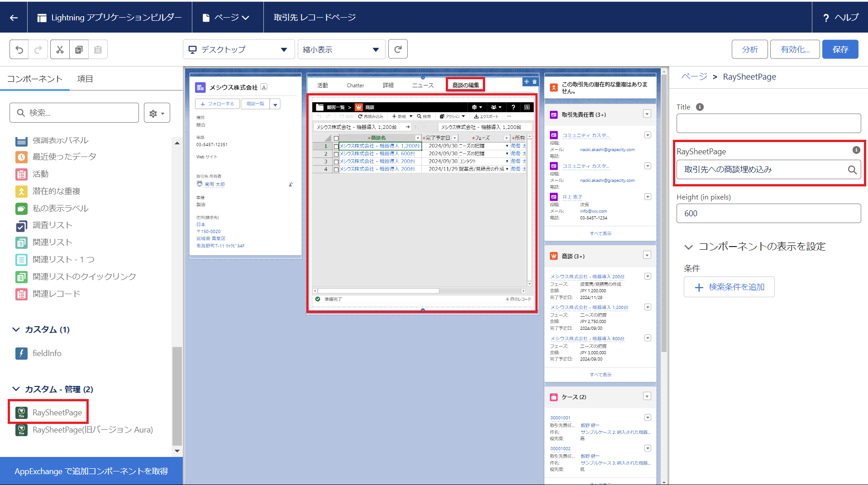Click the RaySheet horizontal scrollbar
868x485 pixels.
[378, 291]
